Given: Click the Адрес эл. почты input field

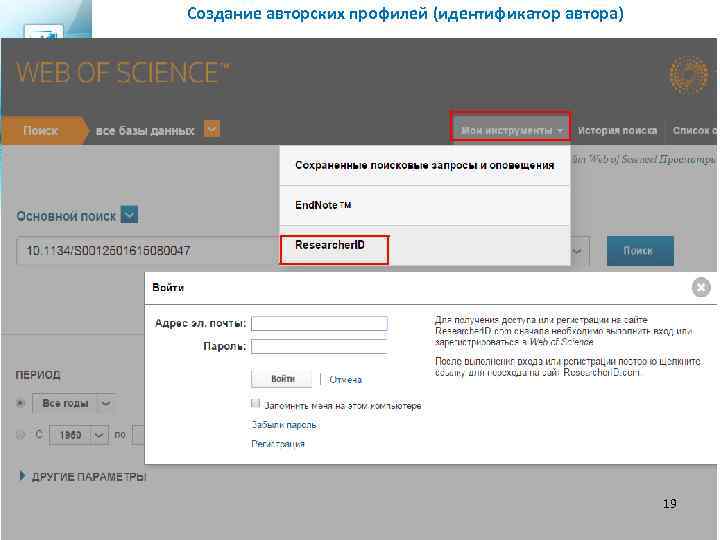Looking at the screenshot, I should click(319, 323).
